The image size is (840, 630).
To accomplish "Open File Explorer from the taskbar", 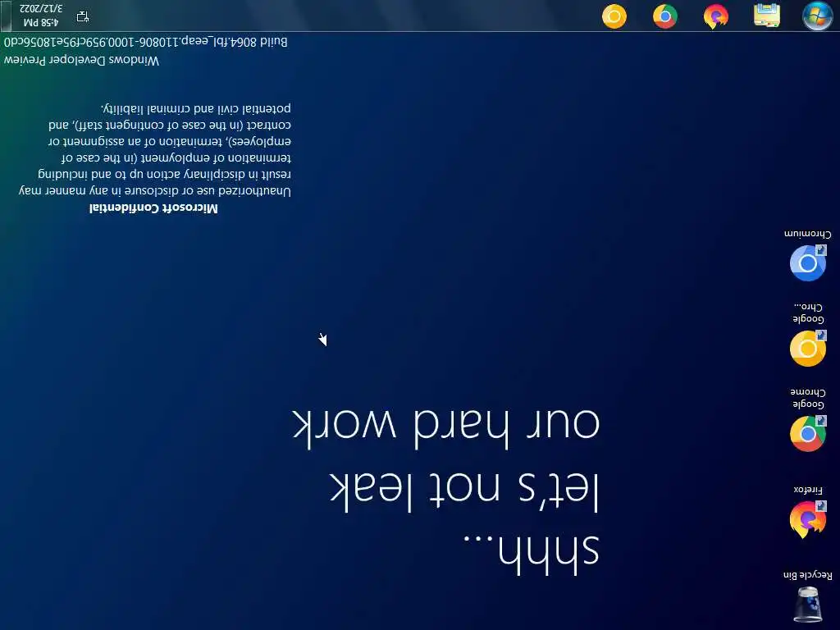I will pyautogui.click(x=767, y=16).
